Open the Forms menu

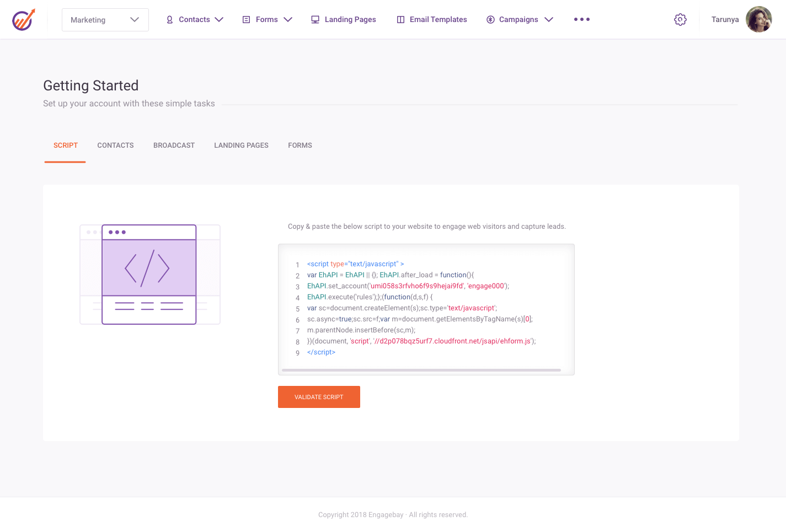point(267,19)
